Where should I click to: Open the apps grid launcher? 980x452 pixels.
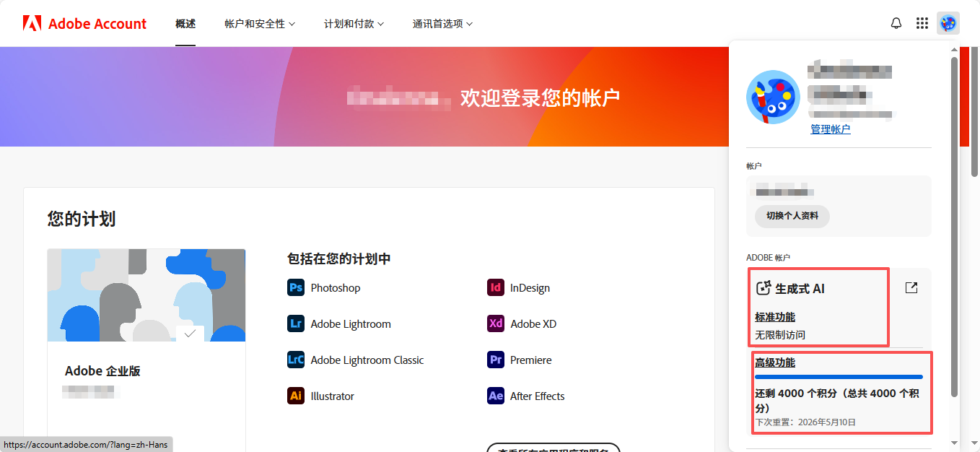point(922,23)
